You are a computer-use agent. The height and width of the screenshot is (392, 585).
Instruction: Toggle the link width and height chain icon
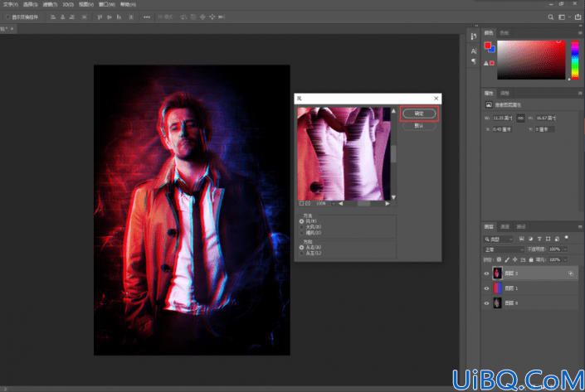(x=520, y=119)
